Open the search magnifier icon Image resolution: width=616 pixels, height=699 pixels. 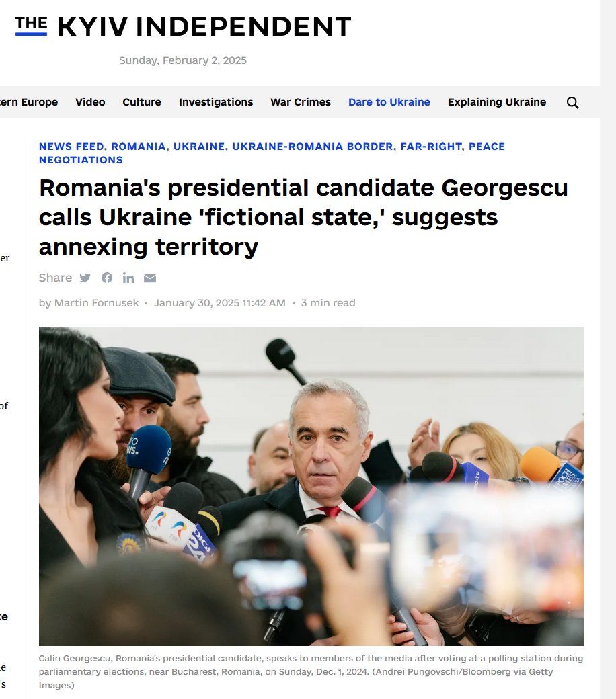pyautogui.click(x=572, y=103)
